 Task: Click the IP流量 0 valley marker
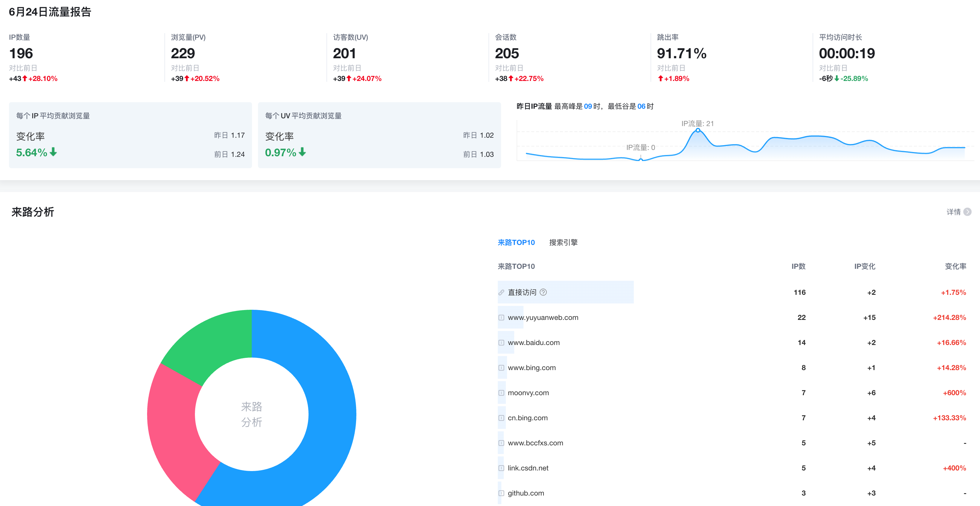tap(641, 160)
